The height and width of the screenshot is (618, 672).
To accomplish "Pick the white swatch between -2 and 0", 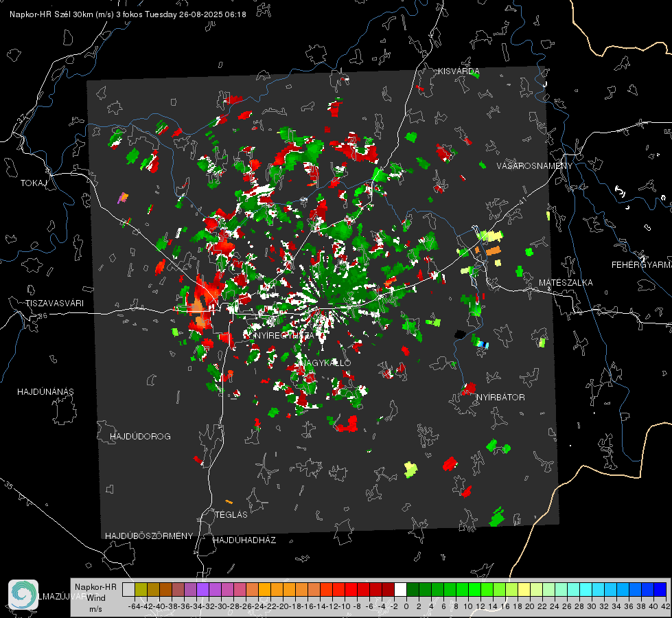I will (x=400, y=589).
